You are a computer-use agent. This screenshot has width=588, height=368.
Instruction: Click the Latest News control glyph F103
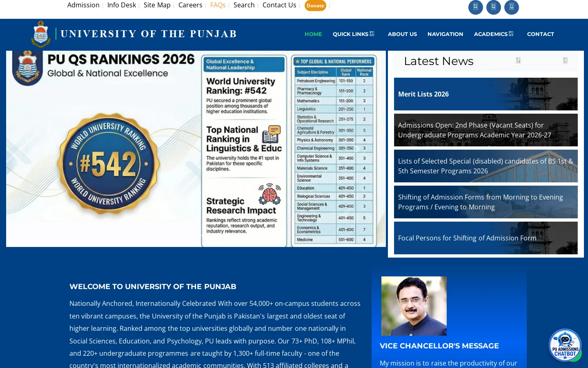pos(518,60)
